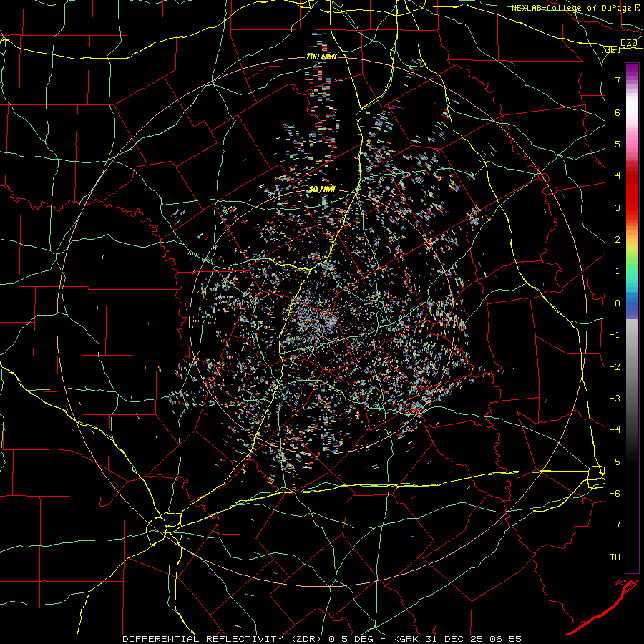Click the -3 value on the color scale

[x=615, y=399]
